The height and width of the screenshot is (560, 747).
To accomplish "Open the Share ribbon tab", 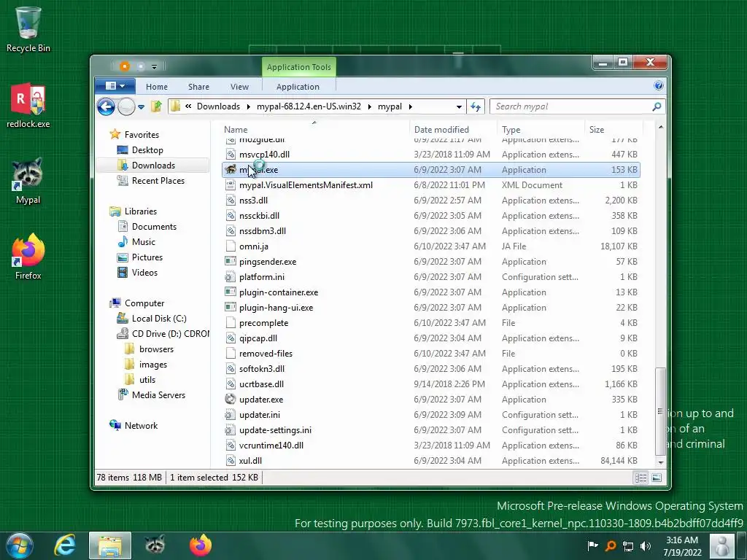I will coord(198,87).
